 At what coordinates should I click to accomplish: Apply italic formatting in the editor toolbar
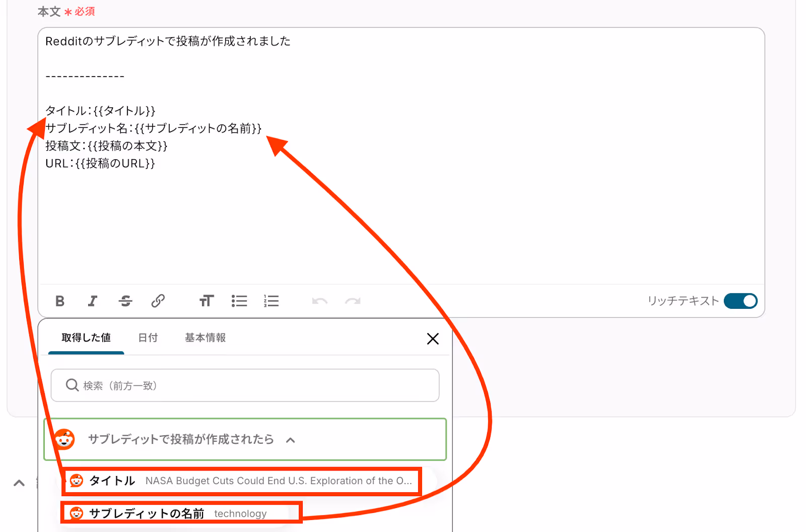point(92,301)
